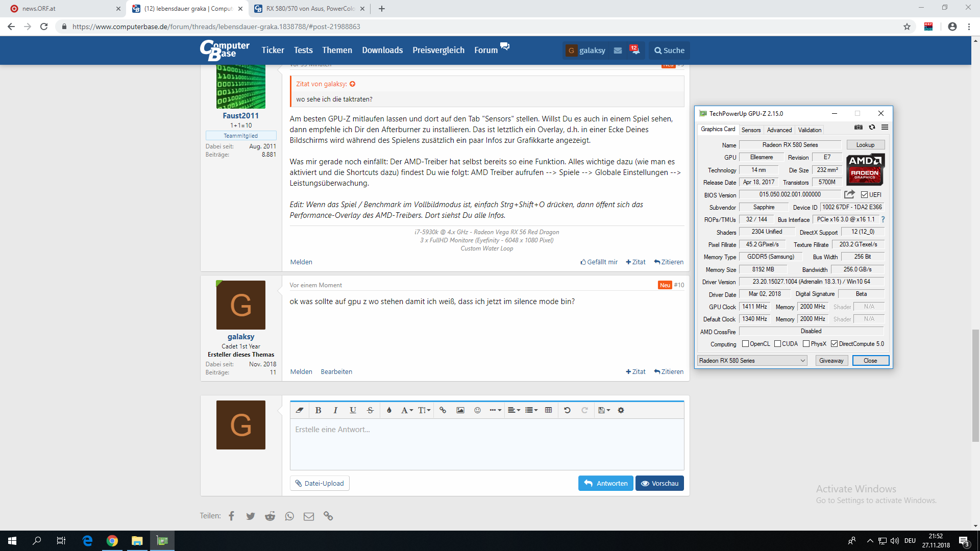Open editor settings gear icon

pyautogui.click(x=621, y=410)
